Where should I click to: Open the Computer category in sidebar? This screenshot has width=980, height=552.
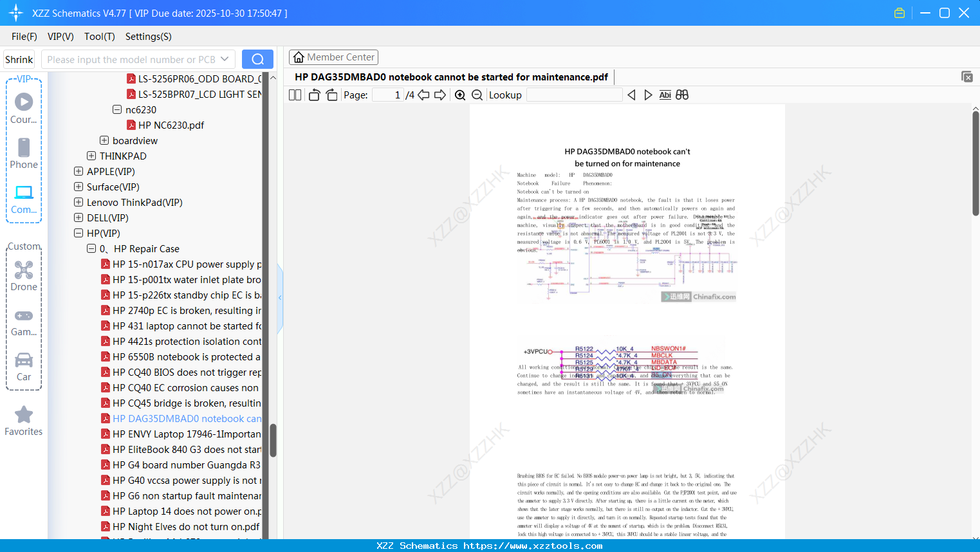[24, 199]
